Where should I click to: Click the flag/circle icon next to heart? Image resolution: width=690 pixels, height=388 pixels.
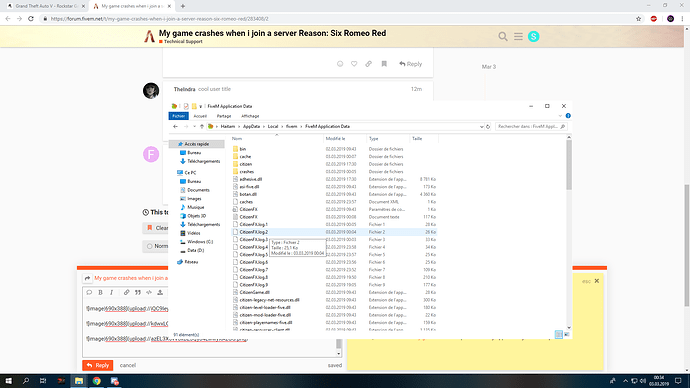tap(340, 64)
